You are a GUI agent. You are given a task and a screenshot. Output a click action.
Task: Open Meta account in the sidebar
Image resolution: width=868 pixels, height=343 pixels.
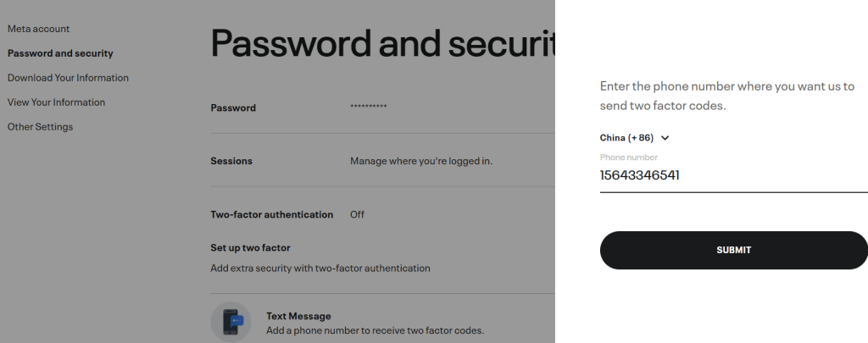(x=39, y=29)
